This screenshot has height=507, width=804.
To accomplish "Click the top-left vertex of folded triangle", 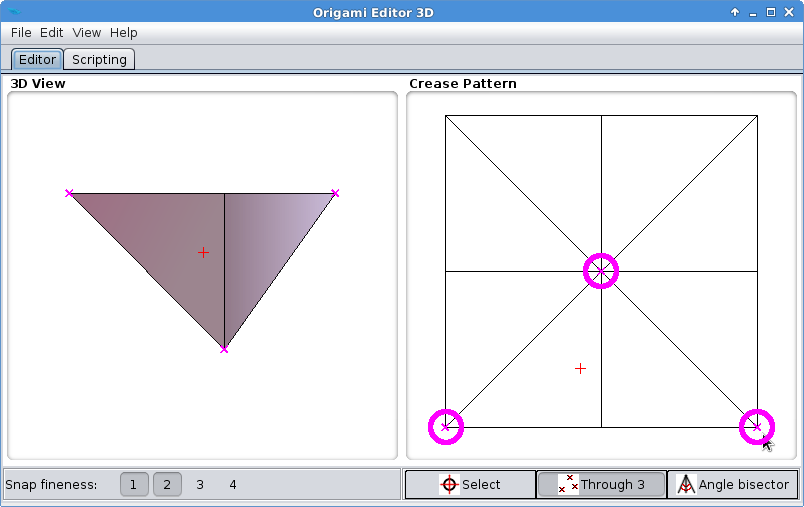I will [69, 193].
